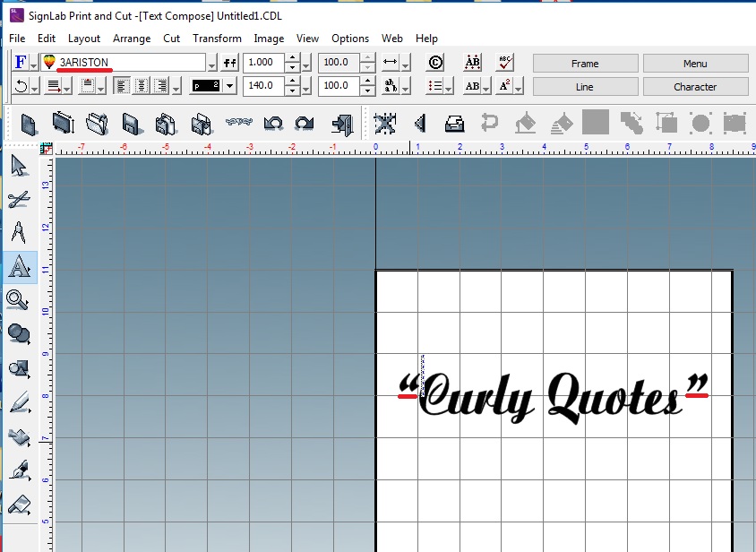Image resolution: width=756 pixels, height=552 pixels.
Task: Click the redo icon
Action: pos(305,123)
